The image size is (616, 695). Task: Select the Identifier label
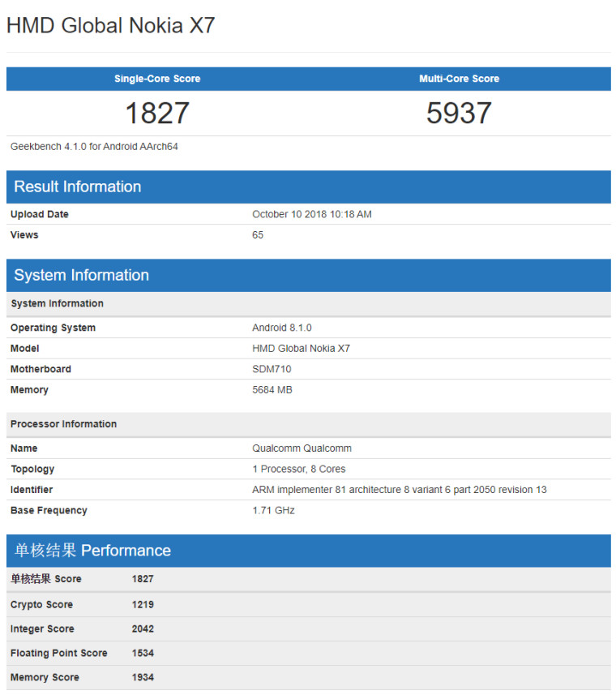coord(32,490)
